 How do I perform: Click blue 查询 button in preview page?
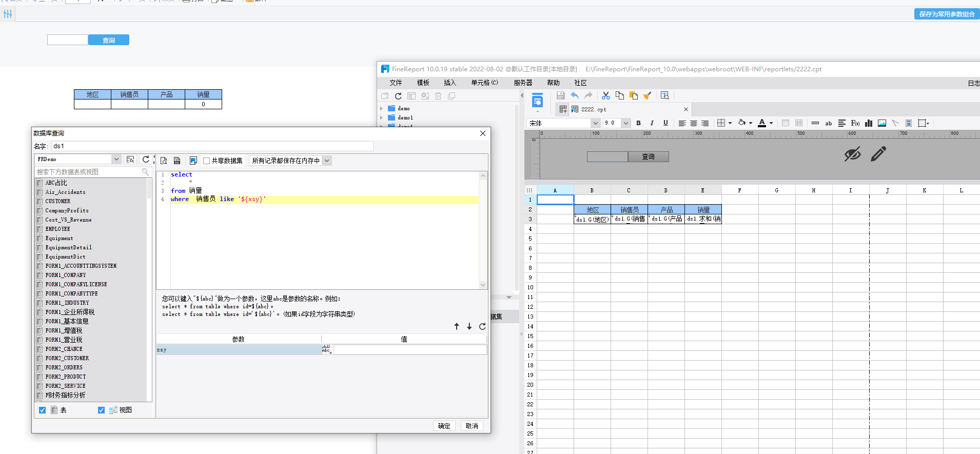click(x=109, y=40)
